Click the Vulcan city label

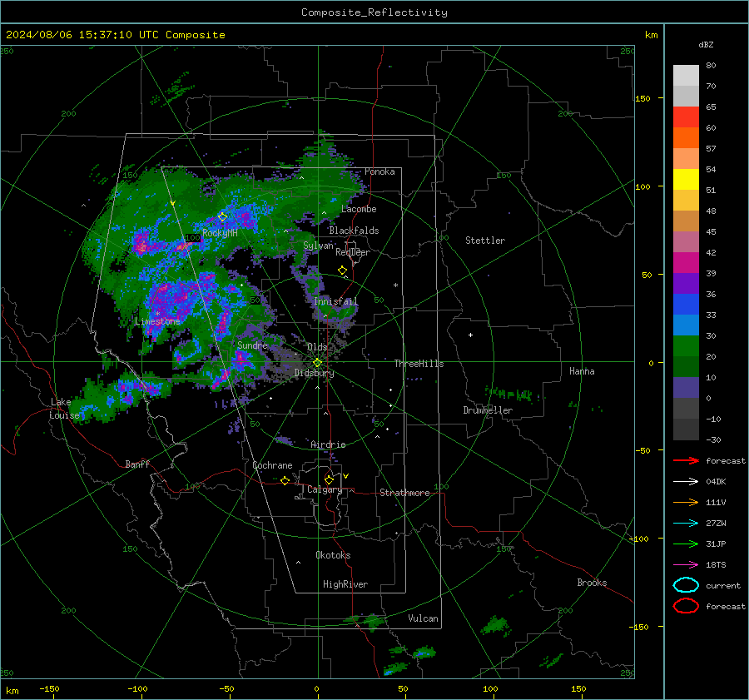(x=423, y=618)
